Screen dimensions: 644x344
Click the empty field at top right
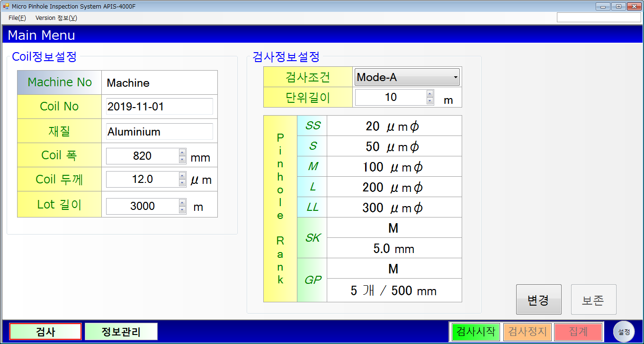(599, 18)
